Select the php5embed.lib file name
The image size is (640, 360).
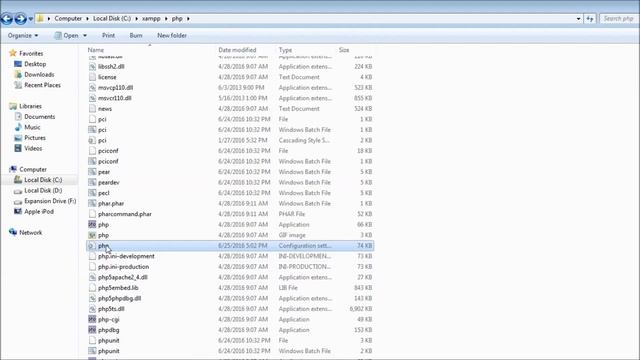pyautogui.click(x=118, y=288)
